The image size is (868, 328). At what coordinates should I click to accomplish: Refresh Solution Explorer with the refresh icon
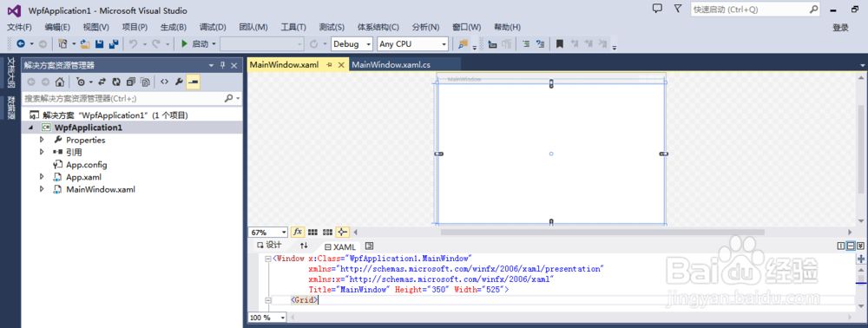116,82
